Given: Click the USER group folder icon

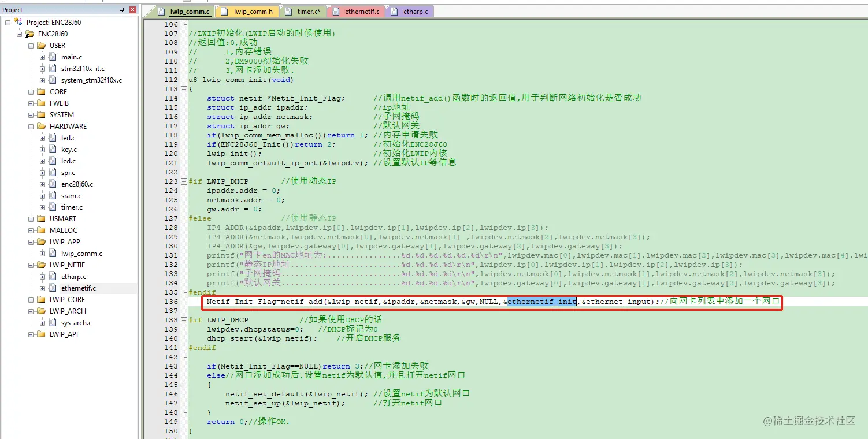Looking at the screenshot, I should coord(41,46).
